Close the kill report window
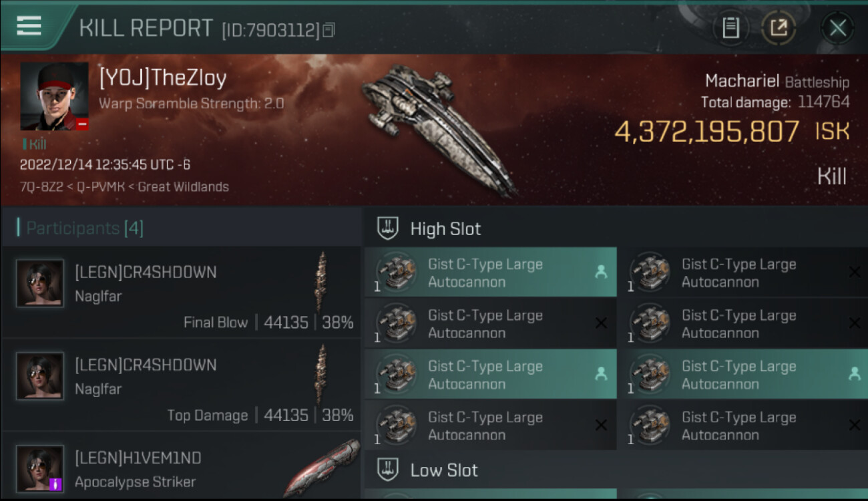The height and width of the screenshot is (501, 868). (837, 28)
